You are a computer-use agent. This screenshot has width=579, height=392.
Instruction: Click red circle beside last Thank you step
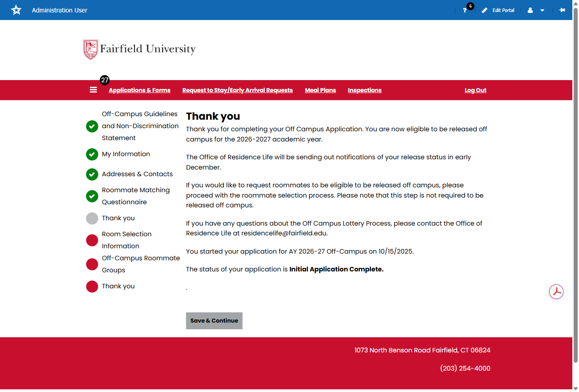pyautogui.click(x=92, y=287)
